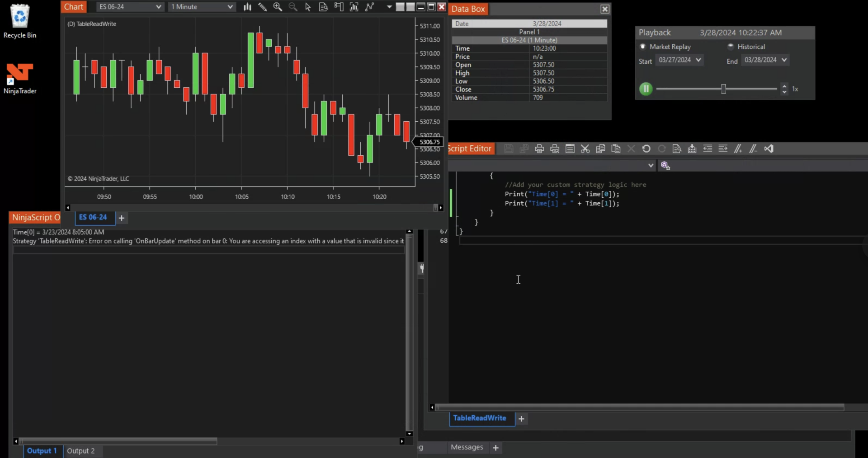Select the Historical radio button
Image resolution: width=868 pixels, height=458 pixels.
pos(731,46)
